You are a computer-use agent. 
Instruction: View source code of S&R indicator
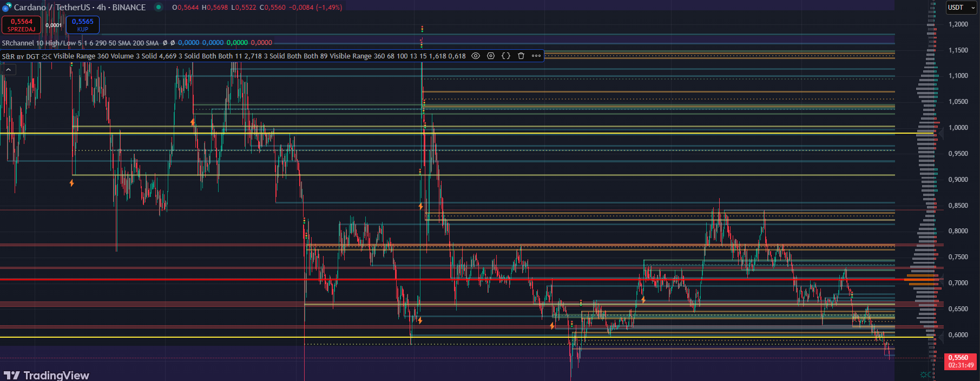pos(506,56)
